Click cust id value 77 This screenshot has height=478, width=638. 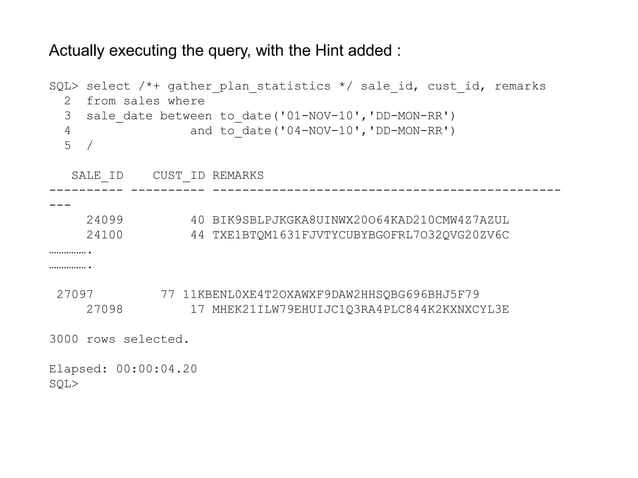point(168,294)
